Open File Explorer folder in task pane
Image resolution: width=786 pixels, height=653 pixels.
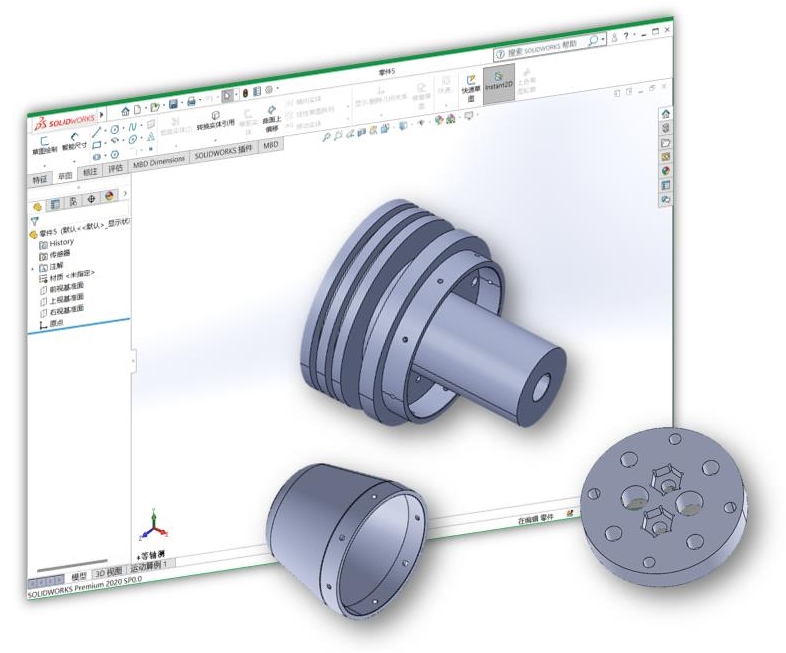tap(666, 142)
